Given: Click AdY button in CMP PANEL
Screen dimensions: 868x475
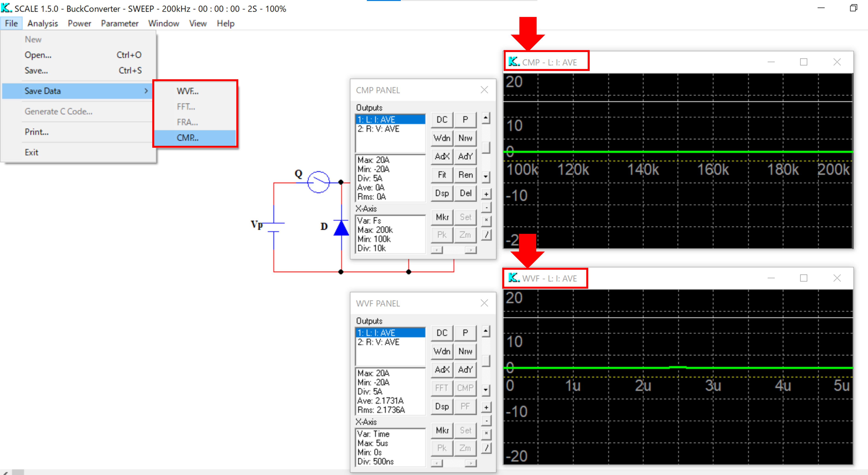Looking at the screenshot, I should pyautogui.click(x=465, y=156).
